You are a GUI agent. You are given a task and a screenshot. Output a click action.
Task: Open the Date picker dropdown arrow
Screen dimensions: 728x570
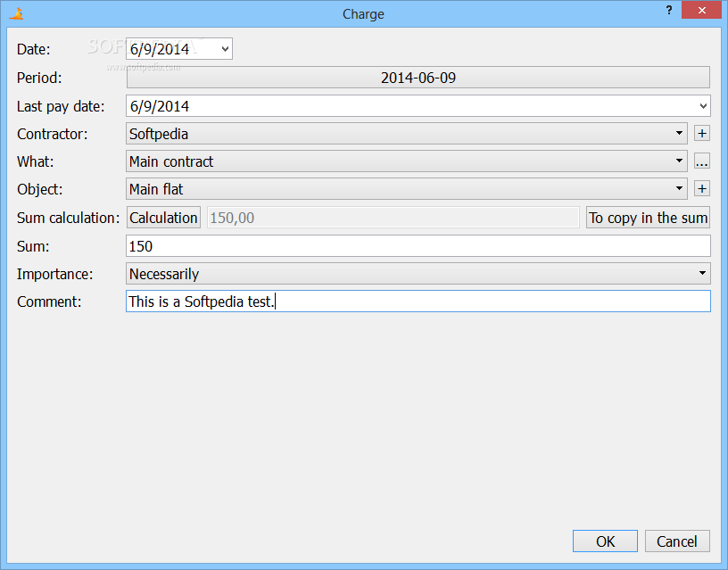[x=225, y=49]
